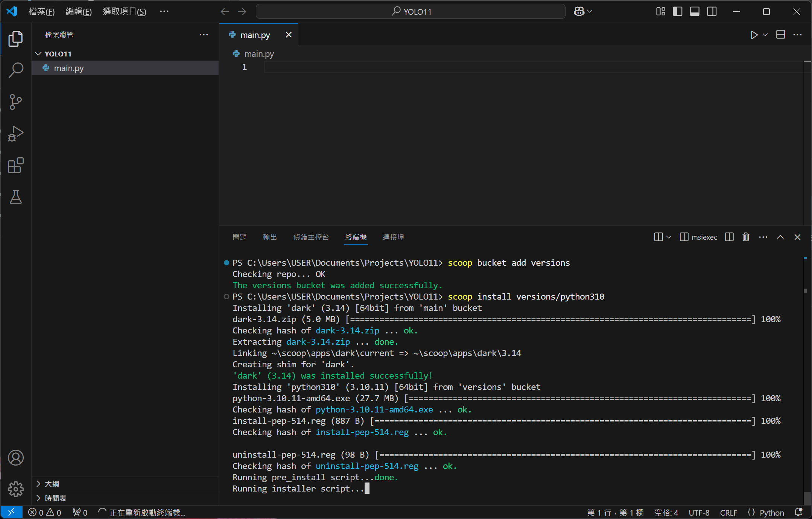Open the Testing flask view
The width and height of the screenshot is (812, 519).
pos(15,197)
